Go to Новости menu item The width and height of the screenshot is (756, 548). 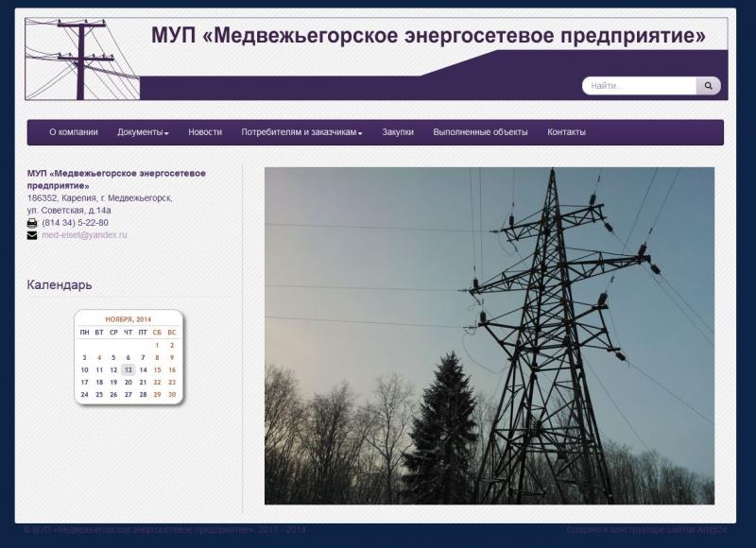click(205, 132)
